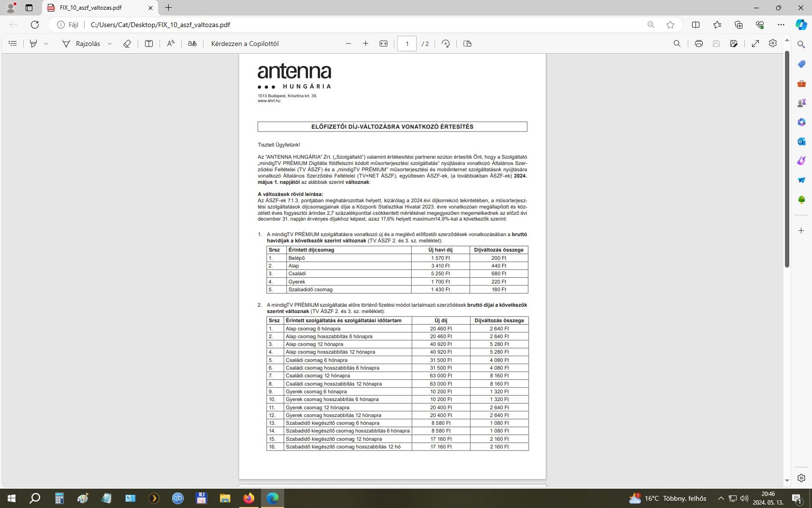The image size is (812, 508).
Task: Open Firefox from the taskbar
Action: point(249,498)
